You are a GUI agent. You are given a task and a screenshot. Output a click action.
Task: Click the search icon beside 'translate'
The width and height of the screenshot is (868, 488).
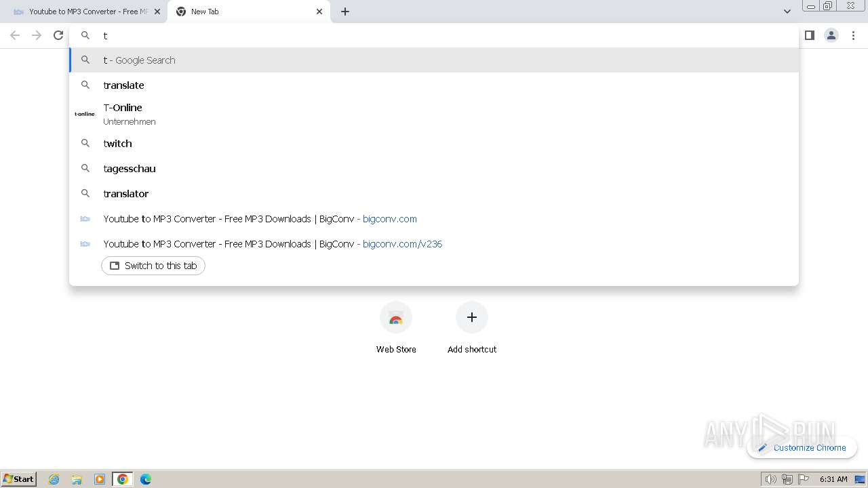coord(85,85)
